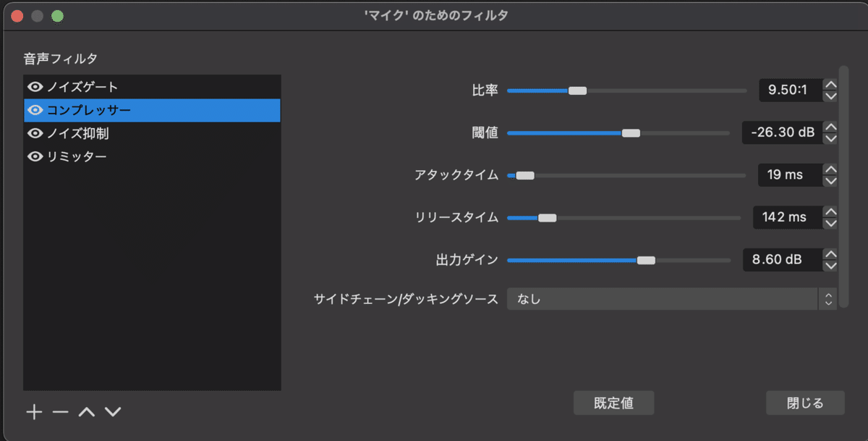The height and width of the screenshot is (441, 868).
Task: Decrease リリースタイム with down stepper arrow
Action: (x=831, y=222)
